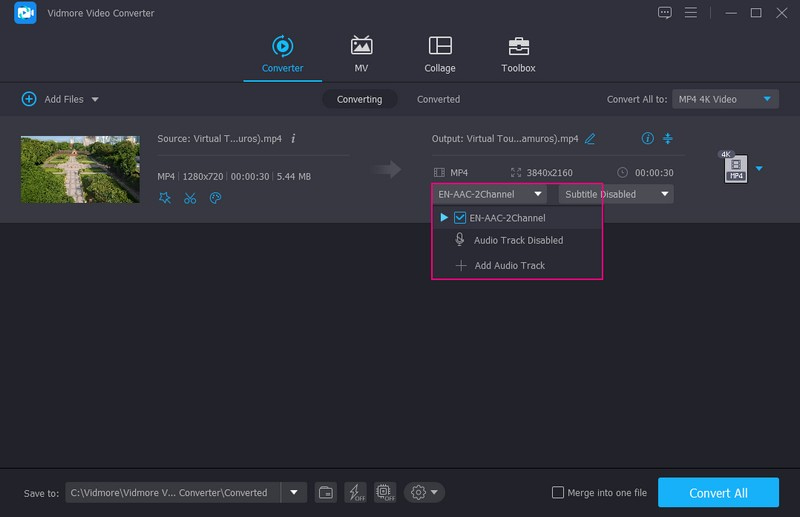Screen dimensions: 800x517
Task: Open the output folder icon
Action: coord(325,492)
